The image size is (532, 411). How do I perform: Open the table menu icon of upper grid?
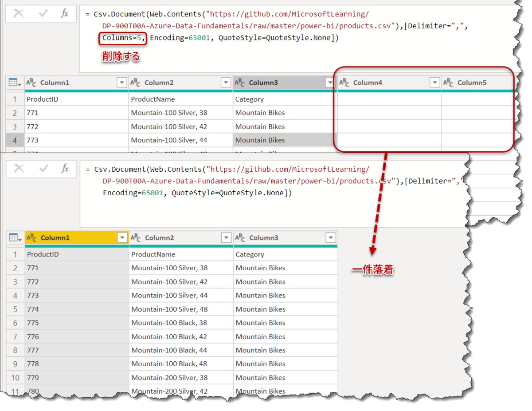pyautogui.click(x=14, y=83)
